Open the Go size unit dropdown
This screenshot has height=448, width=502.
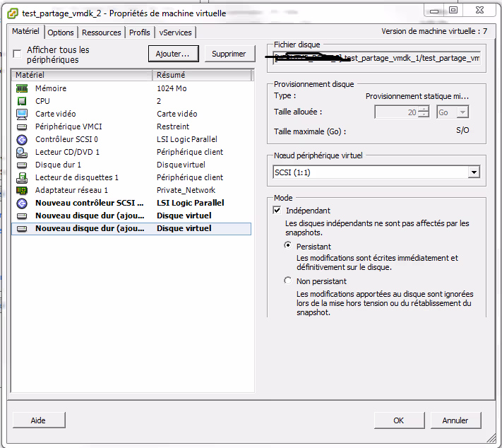pos(462,112)
